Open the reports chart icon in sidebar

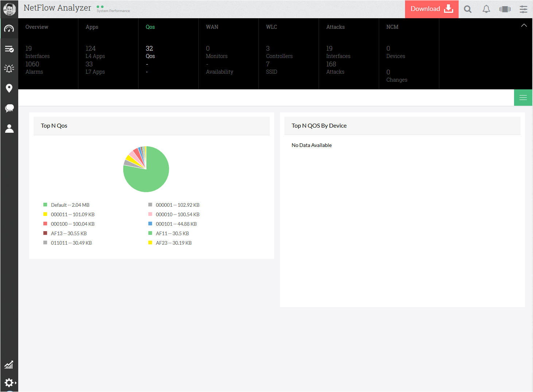coord(9,365)
